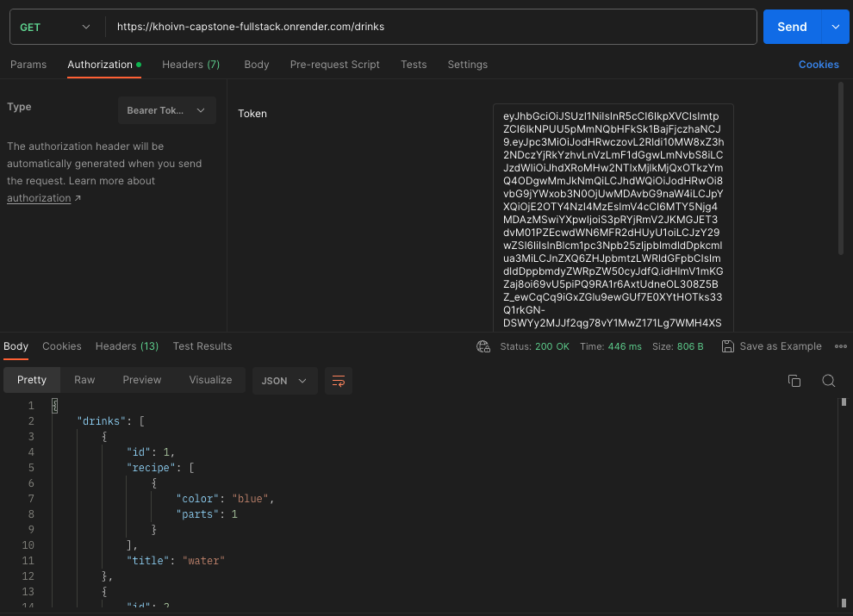This screenshot has width=853, height=616.
Task: Click the "color": "blue" line
Action: click(225, 499)
